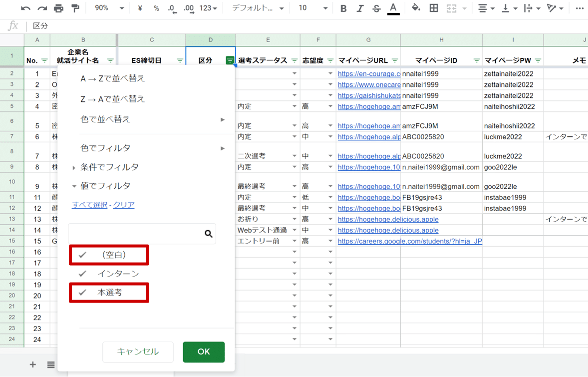Screen dimensions: 588x377
Task: Toggle italic formatting
Action: tap(360, 8)
